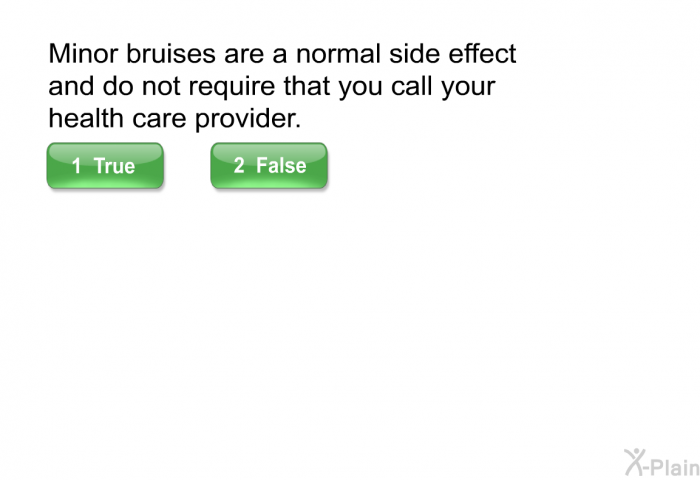Click the words "normal side effect"
Viewport: 700px width, 480px height.
[x=406, y=54]
